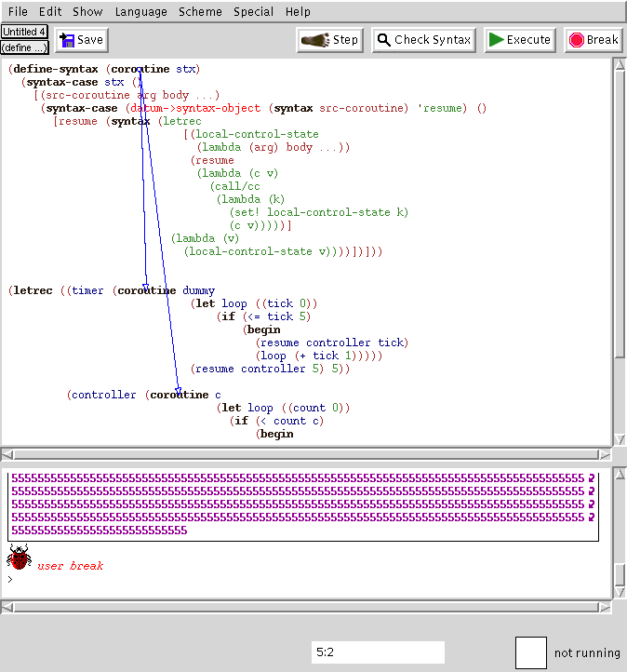
Task: Click the 5:2 cursor position field
Action: pyautogui.click(x=378, y=652)
